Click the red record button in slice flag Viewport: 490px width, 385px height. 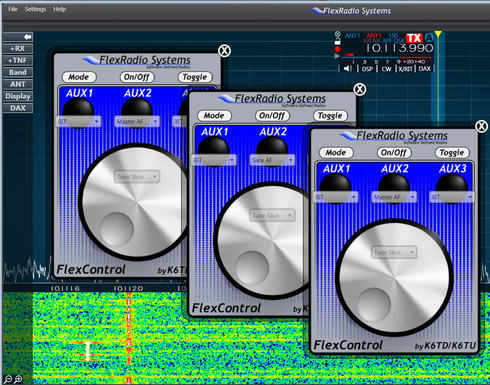click(x=338, y=49)
